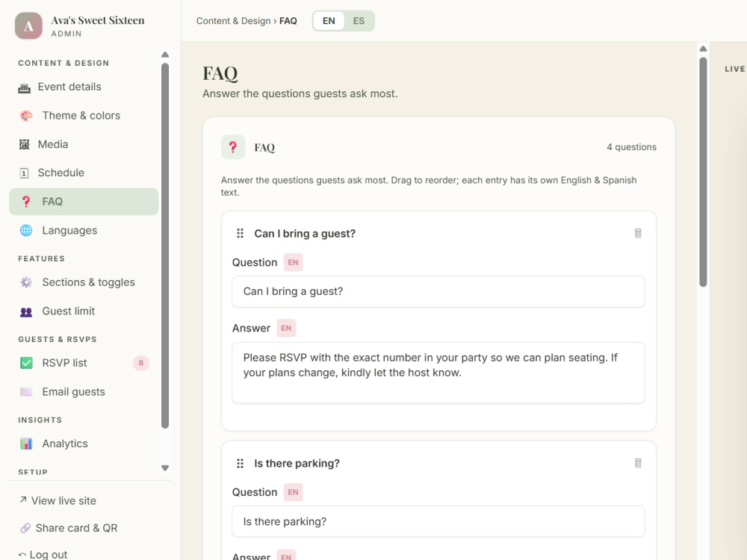This screenshot has height=560, width=747.
Task: Click the View live site arrow icon
Action: (23, 500)
